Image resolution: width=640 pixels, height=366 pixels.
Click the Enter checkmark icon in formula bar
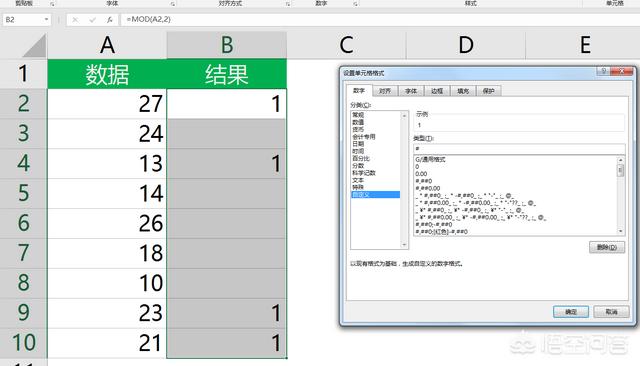[x=92, y=20]
